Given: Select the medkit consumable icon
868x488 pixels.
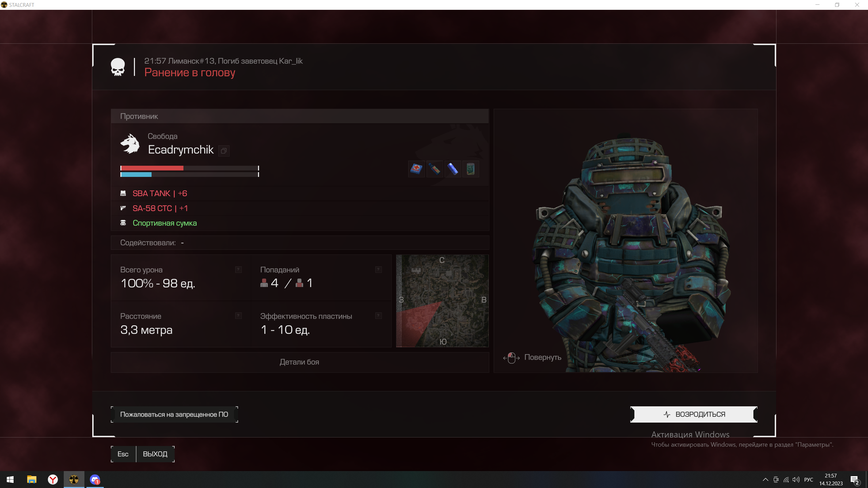Looking at the screenshot, I should 416,169.
